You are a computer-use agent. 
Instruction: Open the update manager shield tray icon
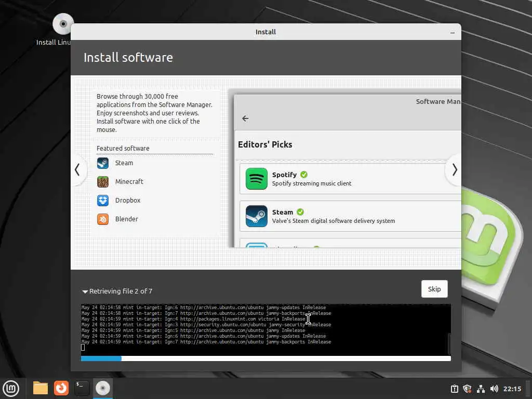[467, 389]
